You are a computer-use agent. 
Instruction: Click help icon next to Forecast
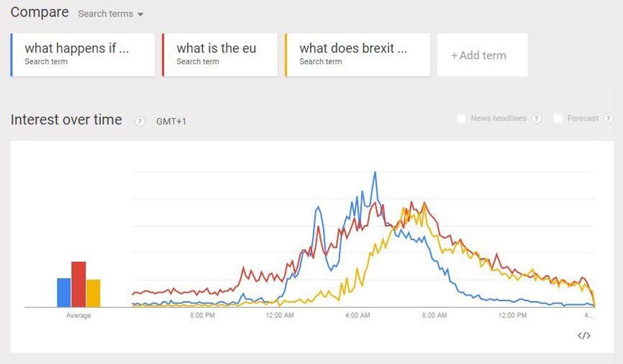[608, 118]
